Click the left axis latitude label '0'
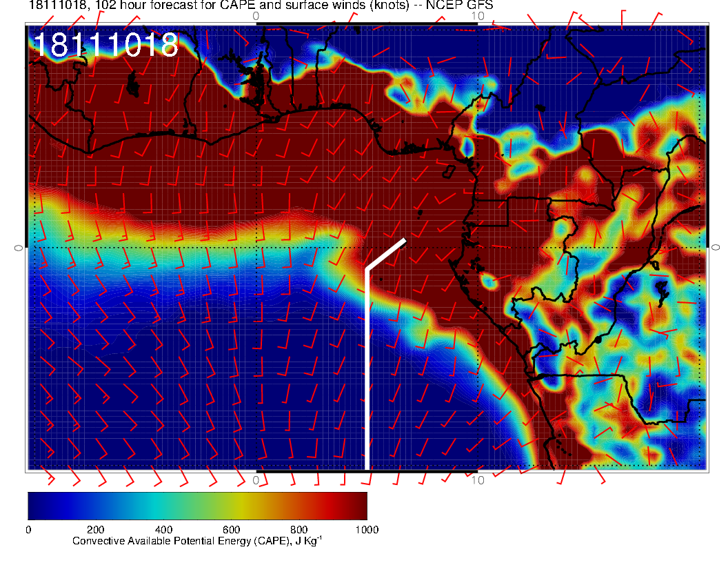The image size is (728, 563). (18, 248)
